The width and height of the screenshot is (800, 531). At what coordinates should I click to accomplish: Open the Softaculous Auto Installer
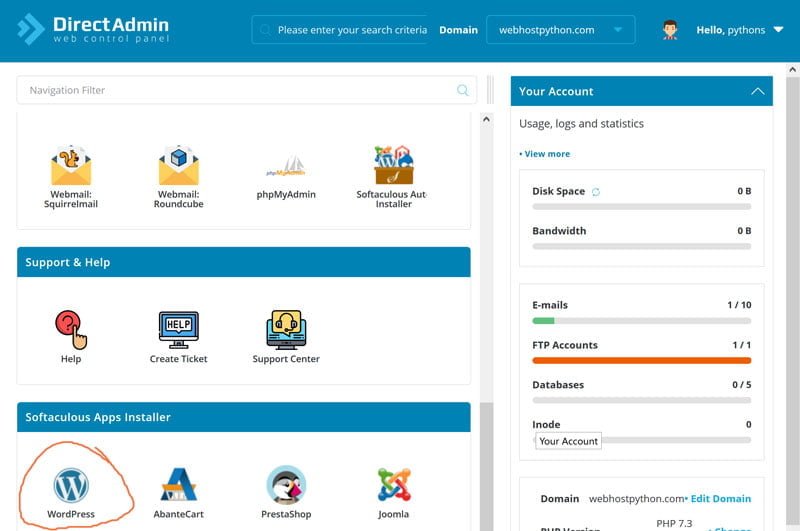tap(393, 165)
